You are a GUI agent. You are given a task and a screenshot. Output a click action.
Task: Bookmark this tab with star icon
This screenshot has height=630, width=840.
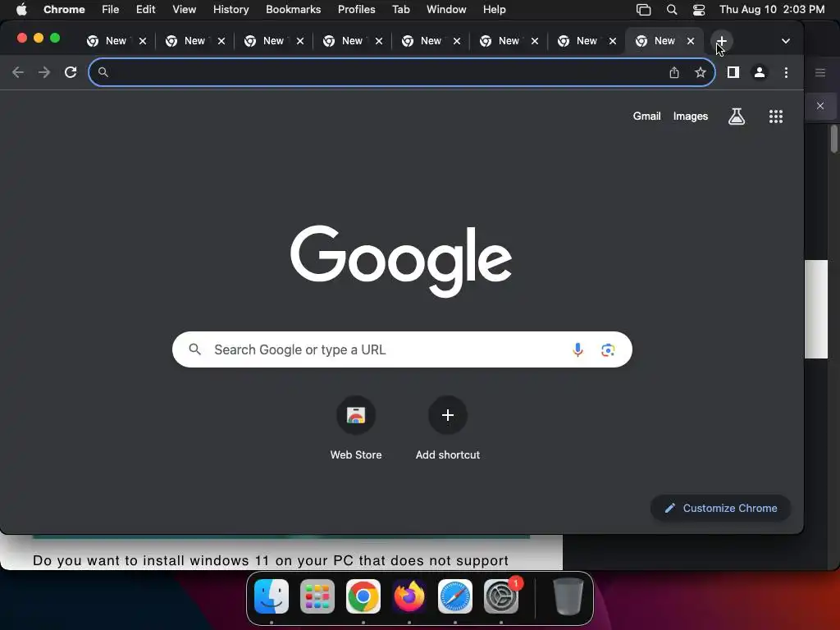(701, 72)
